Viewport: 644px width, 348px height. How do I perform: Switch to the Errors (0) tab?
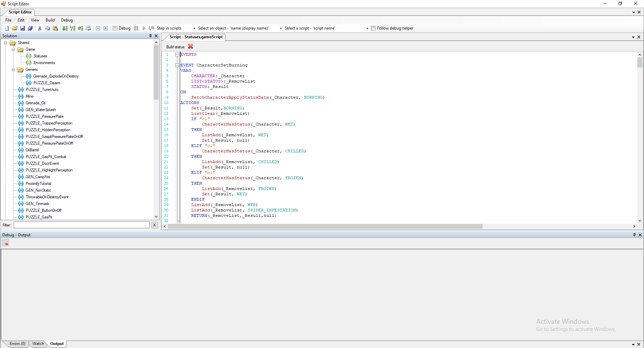(17, 344)
